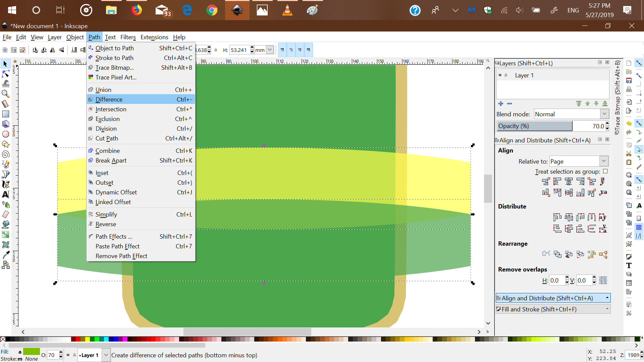Select the Zoom tool in toolbox
Image resolution: width=644 pixels, height=362 pixels.
point(5,94)
